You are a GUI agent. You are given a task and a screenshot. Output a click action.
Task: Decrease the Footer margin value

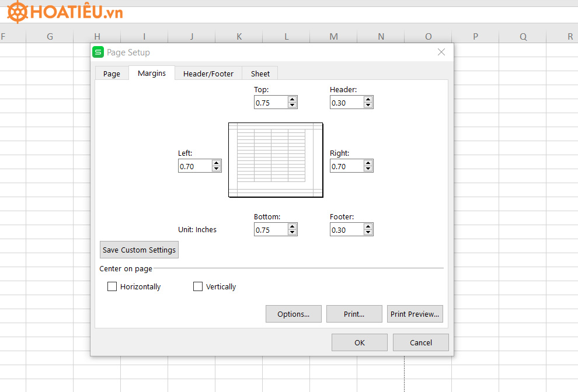click(368, 232)
